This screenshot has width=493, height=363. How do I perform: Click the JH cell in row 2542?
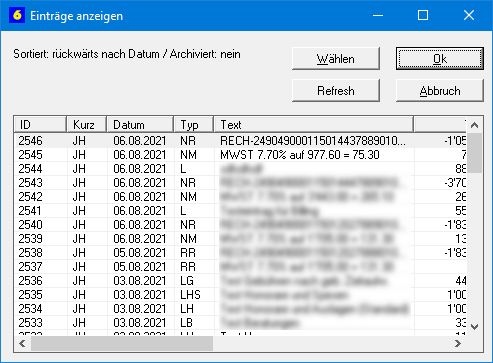pos(79,197)
